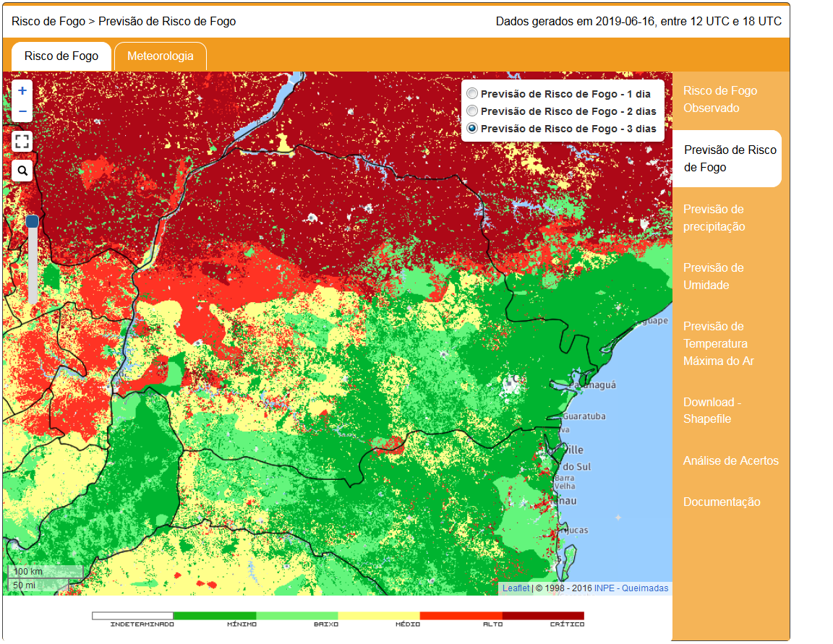Image resolution: width=833 pixels, height=644 pixels.
Task: Select 2 dias fire risk forecast
Action: [472, 111]
